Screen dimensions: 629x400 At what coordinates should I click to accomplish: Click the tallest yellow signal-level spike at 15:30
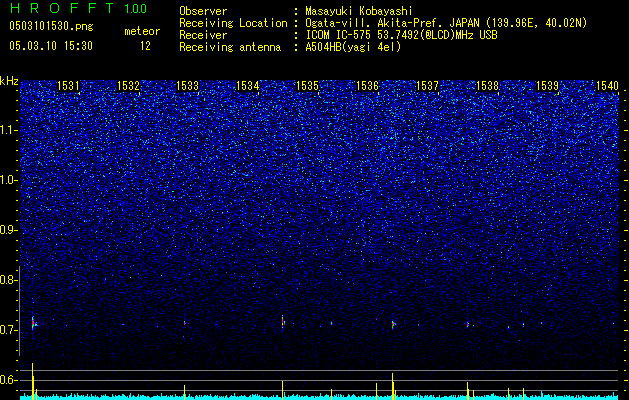tap(32, 381)
